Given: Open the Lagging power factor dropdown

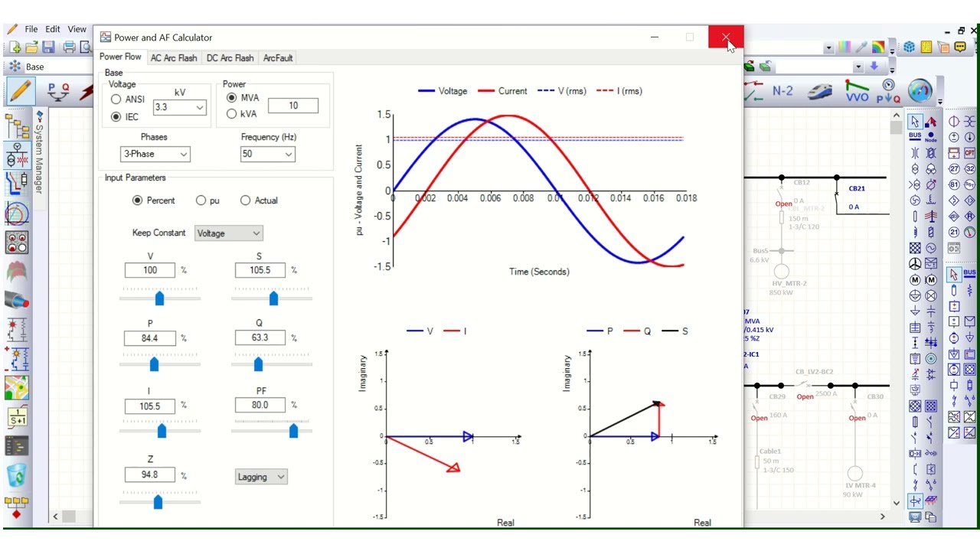Looking at the screenshot, I should click(x=261, y=477).
